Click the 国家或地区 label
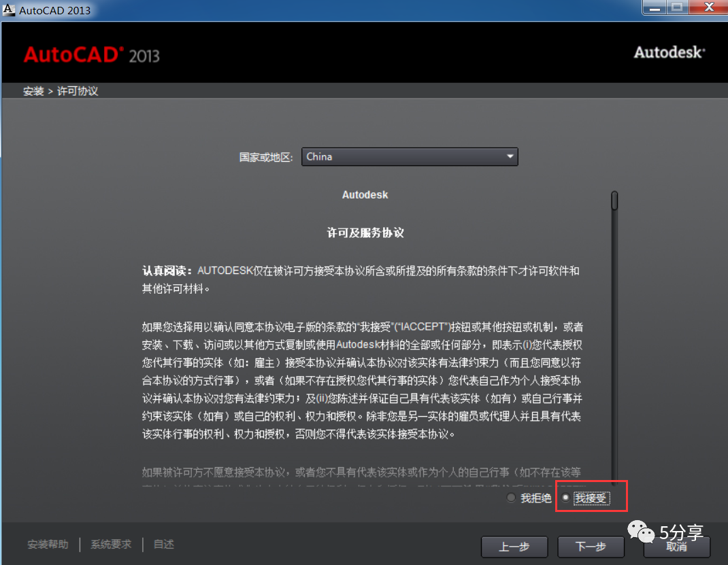The width and height of the screenshot is (728, 565). coord(266,157)
